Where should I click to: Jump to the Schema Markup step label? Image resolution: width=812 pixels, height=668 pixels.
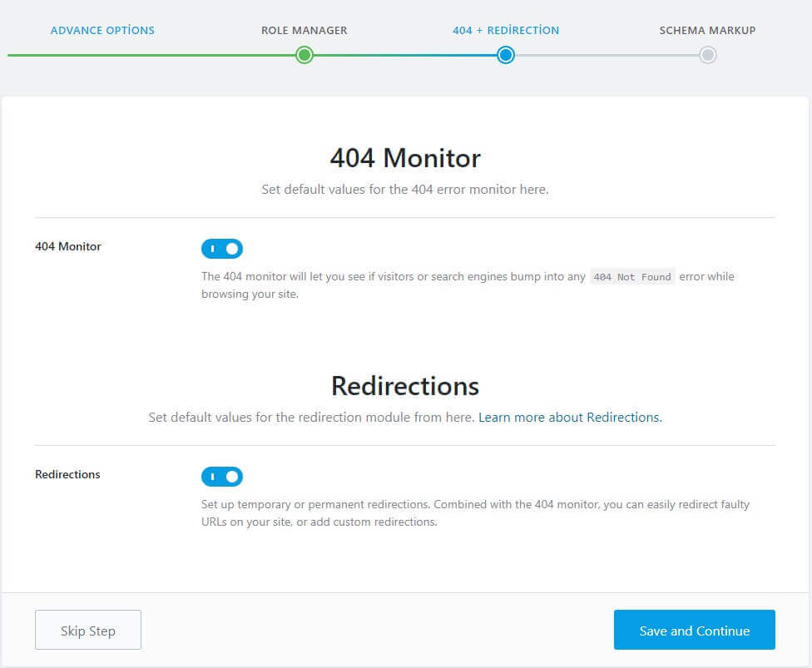707,31
